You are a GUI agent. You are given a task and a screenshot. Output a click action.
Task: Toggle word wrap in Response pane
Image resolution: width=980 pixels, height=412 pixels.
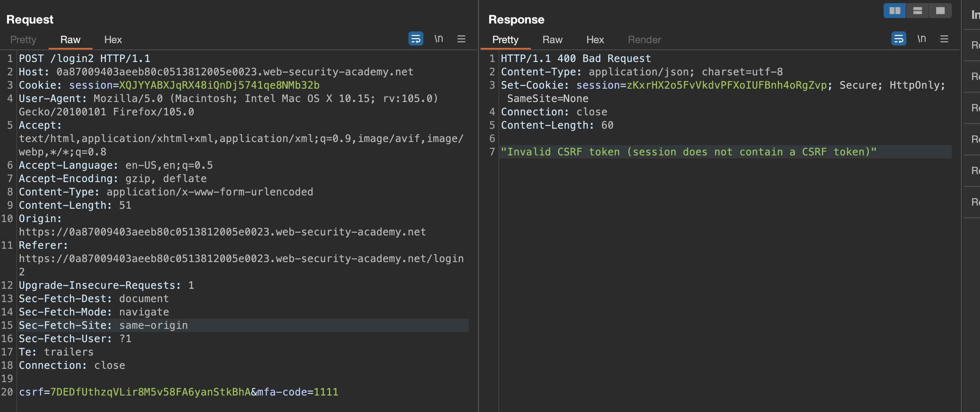point(898,39)
